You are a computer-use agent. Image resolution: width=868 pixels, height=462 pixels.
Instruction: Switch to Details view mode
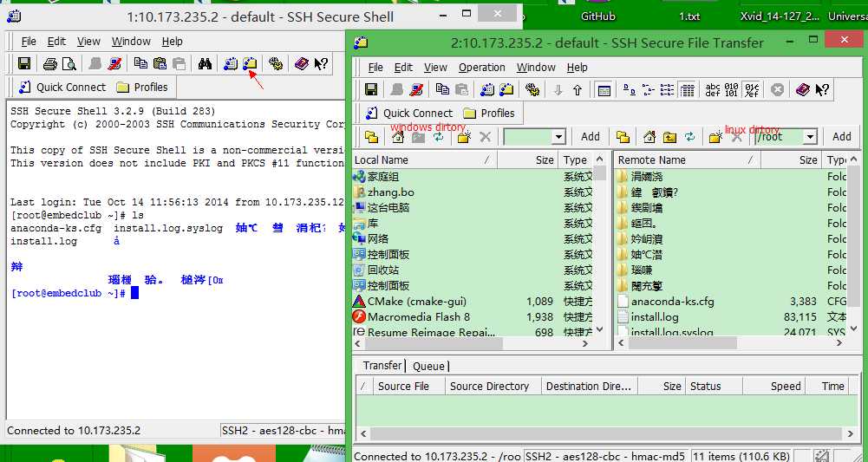coord(687,89)
